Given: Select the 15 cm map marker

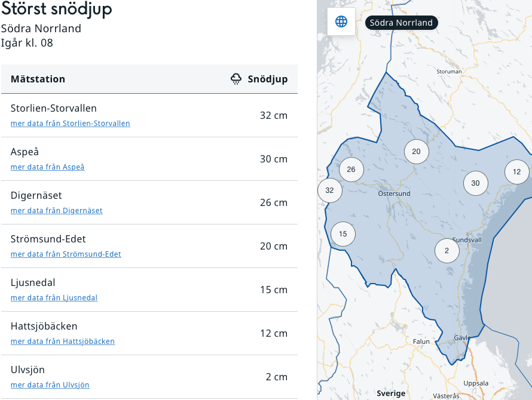Looking at the screenshot, I should pyautogui.click(x=343, y=234).
